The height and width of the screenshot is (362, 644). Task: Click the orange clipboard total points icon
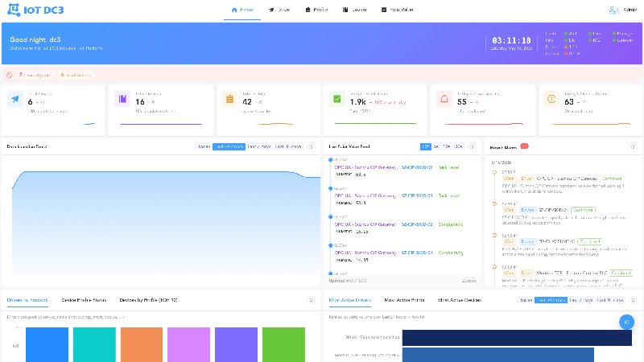click(229, 99)
